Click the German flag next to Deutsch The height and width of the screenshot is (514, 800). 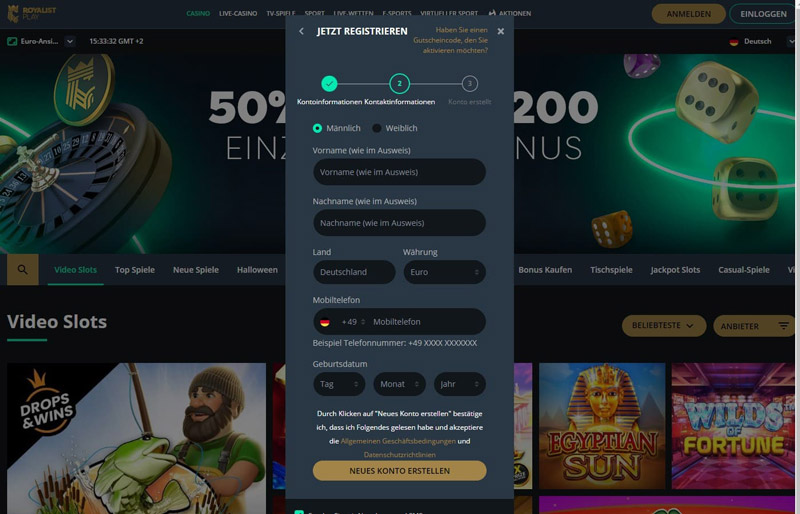[x=734, y=42]
